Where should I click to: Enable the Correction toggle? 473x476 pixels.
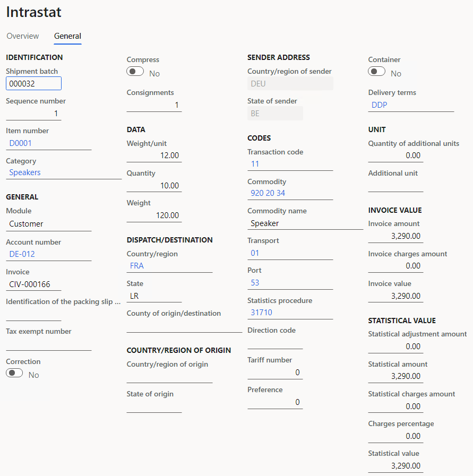click(14, 373)
